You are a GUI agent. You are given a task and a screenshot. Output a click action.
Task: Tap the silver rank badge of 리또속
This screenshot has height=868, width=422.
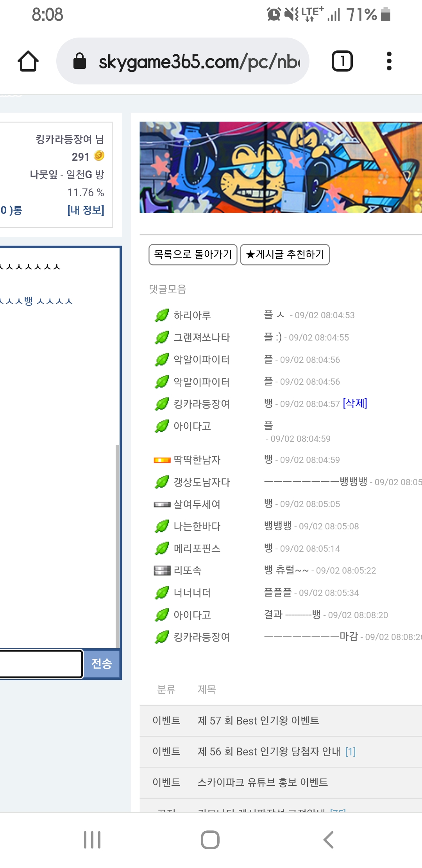(x=162, y=571)
